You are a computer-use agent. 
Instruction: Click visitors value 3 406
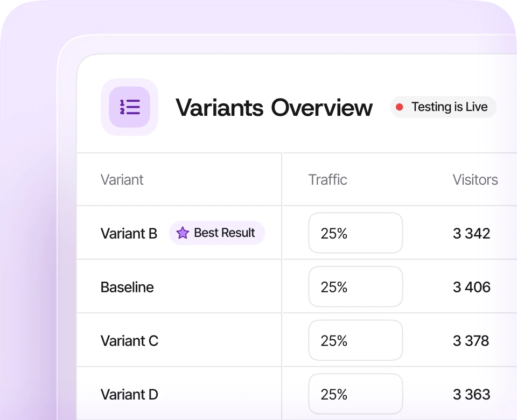472,287
